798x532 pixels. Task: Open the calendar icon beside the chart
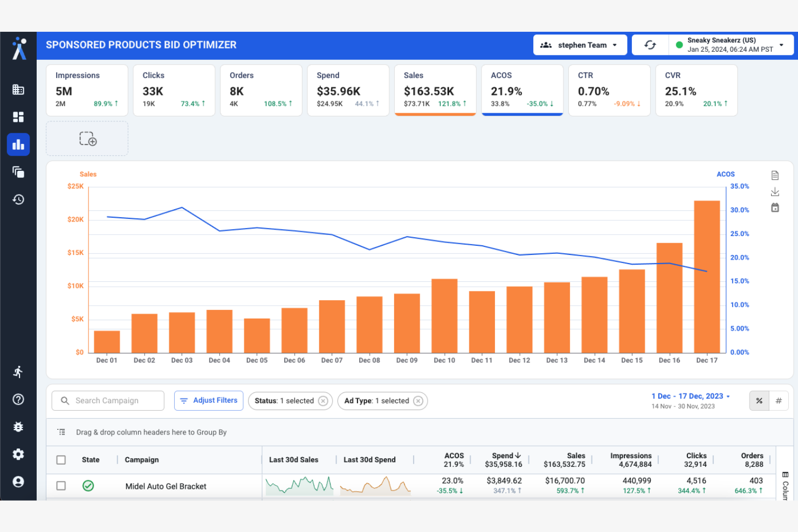(x=775, y=208)
